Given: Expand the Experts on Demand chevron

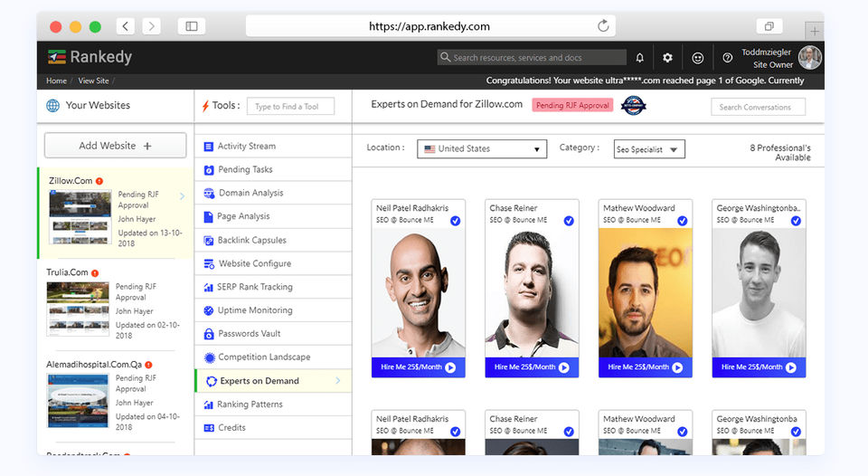Looking at the screenshot, I should coord(337,381).
